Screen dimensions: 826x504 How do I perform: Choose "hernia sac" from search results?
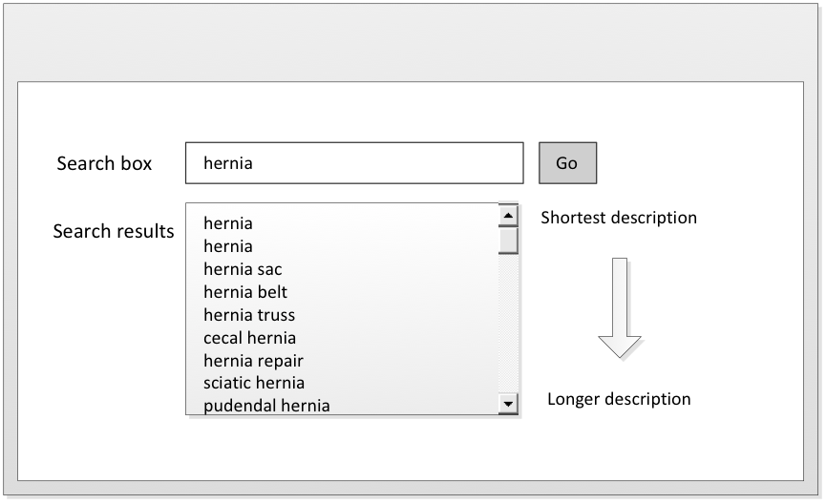click(x=243, y=269)
